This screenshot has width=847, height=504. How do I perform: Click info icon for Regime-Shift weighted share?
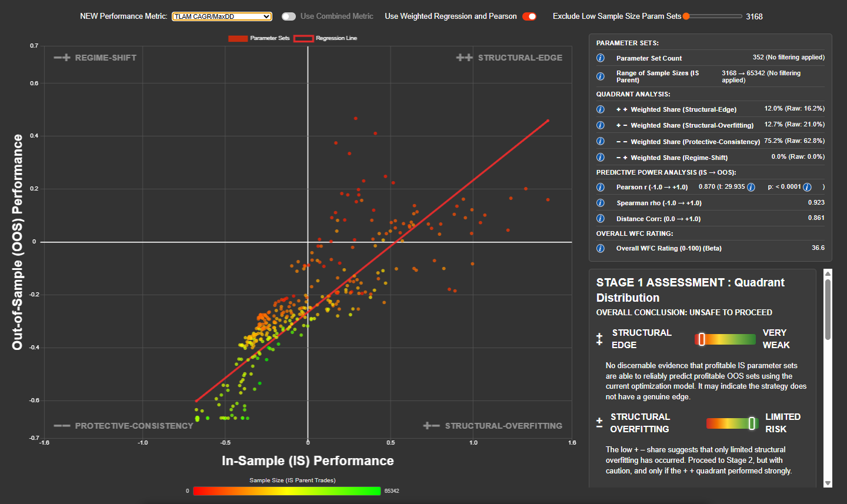[601, 157]
